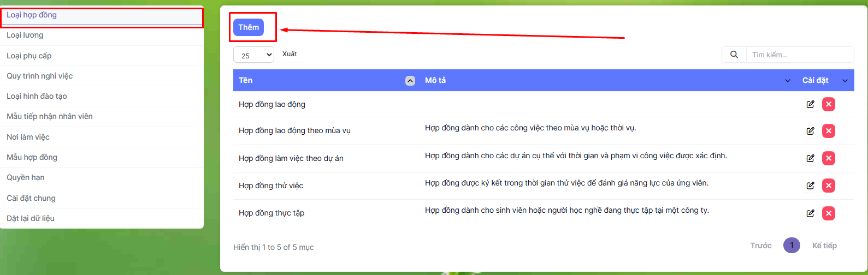The height and width of the screenshot is (275, 868).
Task: Sort by the 'Tên' column arrow
Action: tap(410, 81)
